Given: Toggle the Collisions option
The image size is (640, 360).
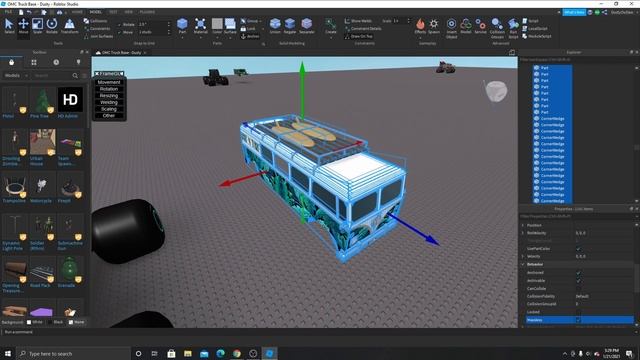Looking at the screenshot, I should coord(96,21).
